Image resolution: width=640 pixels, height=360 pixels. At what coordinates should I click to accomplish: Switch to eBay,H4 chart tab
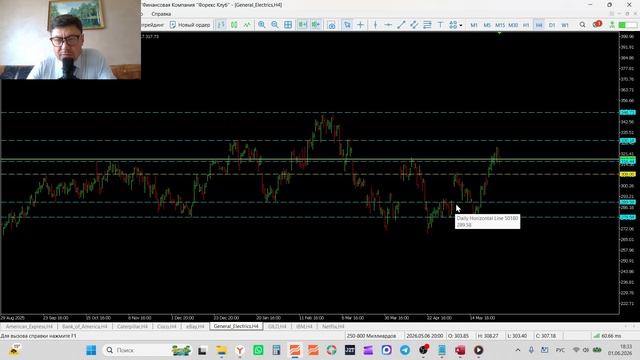click(195, 327)
